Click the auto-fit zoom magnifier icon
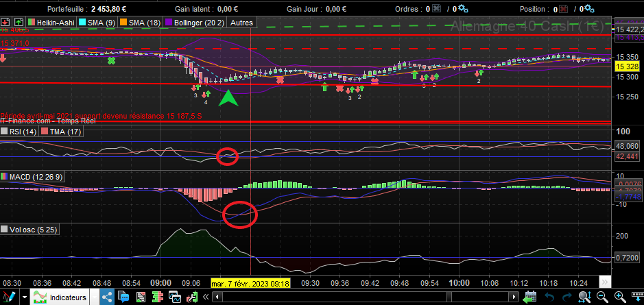Screen dimensions: 644x305 [584, 297]
